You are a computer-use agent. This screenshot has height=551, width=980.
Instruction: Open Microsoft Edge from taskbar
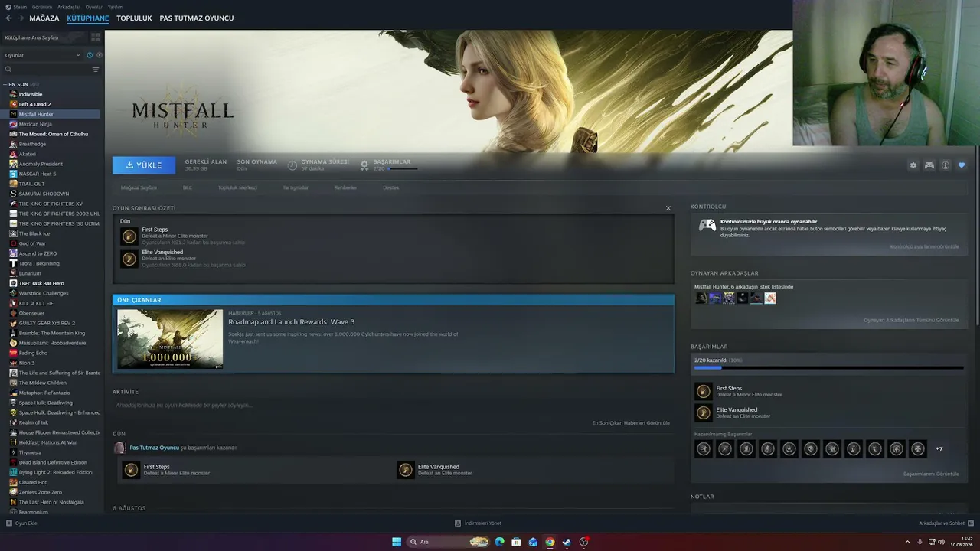tap(499, 542)
